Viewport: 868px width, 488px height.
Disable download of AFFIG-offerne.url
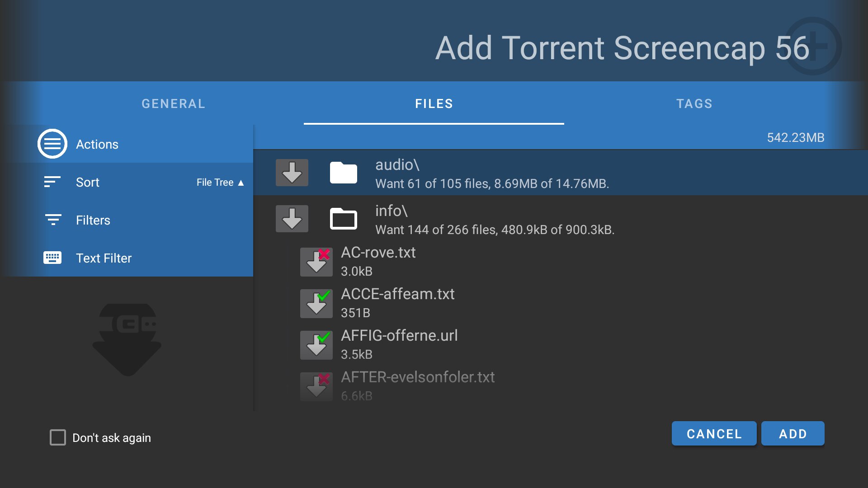316,345
